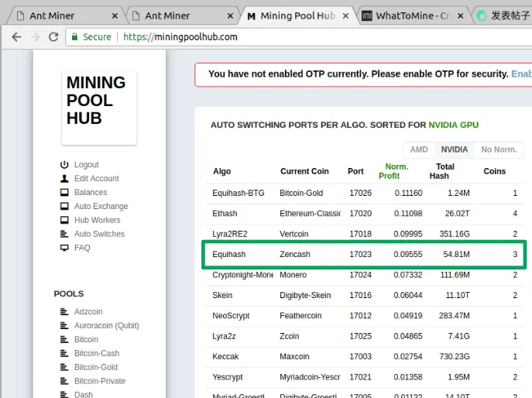Open the Auto Exchange link
532x398 pixels.
(x=101, y=206)
